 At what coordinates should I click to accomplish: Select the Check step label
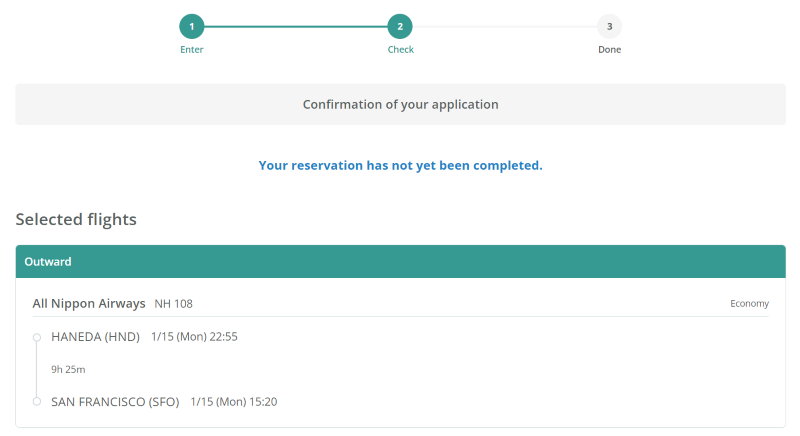pos(401,49)
